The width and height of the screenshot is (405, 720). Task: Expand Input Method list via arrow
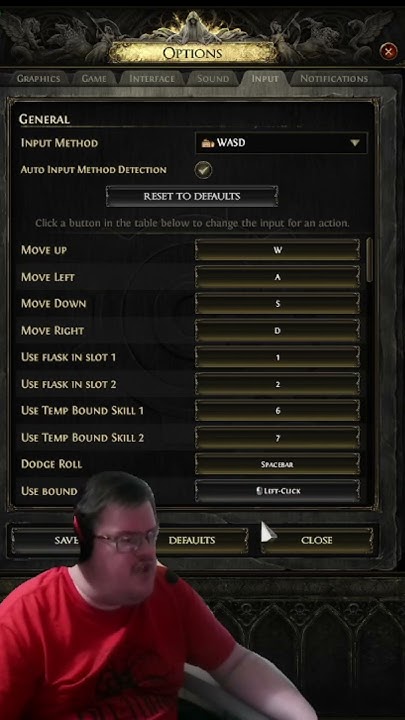[x=354, y=143]
